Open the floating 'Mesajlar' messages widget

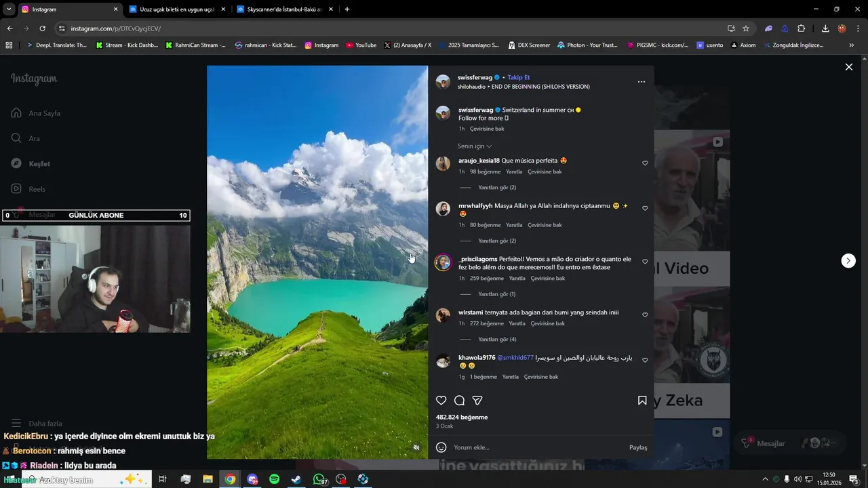(x=790, y=443)
